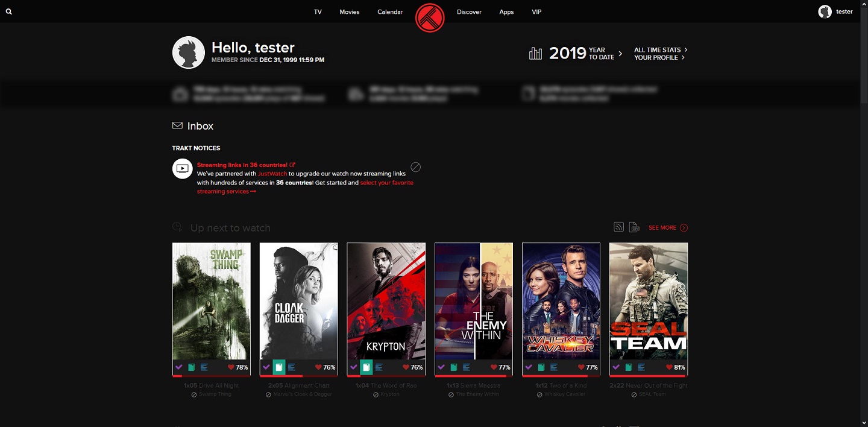Open the Movies menu
The height and width of the screenshot is (427, 868).
click(x=349, y=11)
